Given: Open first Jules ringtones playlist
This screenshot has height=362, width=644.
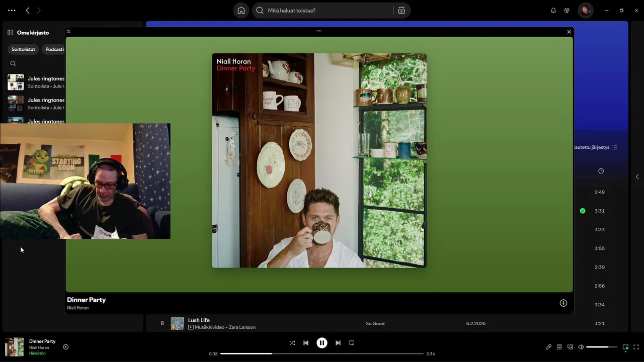Looking at the screenshot, I should pos(36,82).
